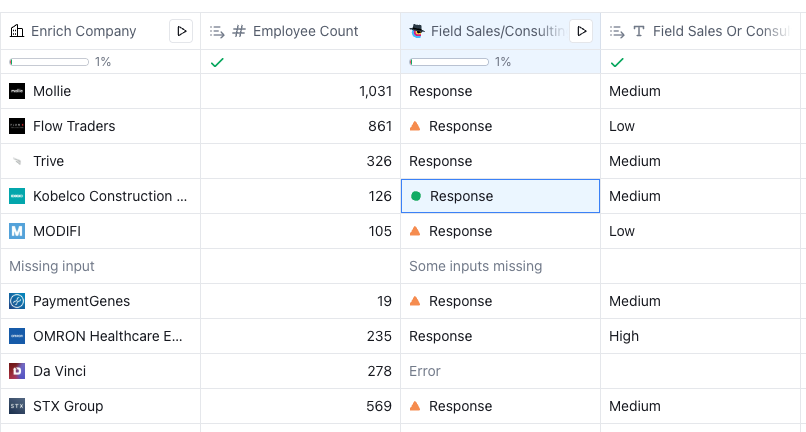This screenshot has height=432, width=806.
Task: Click the orange warning triangle in STX Group row
Action: coord(415,406)
